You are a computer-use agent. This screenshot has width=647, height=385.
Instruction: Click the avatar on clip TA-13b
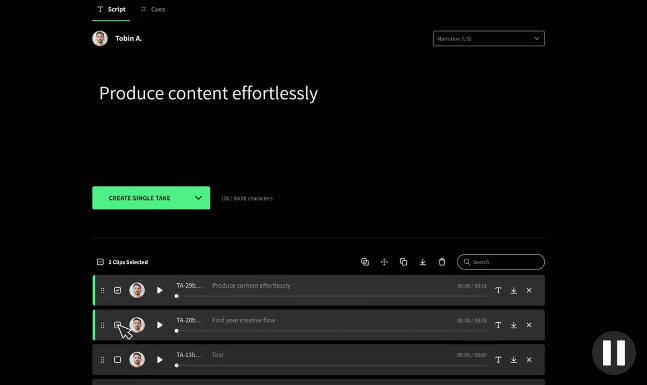point(137,360)
